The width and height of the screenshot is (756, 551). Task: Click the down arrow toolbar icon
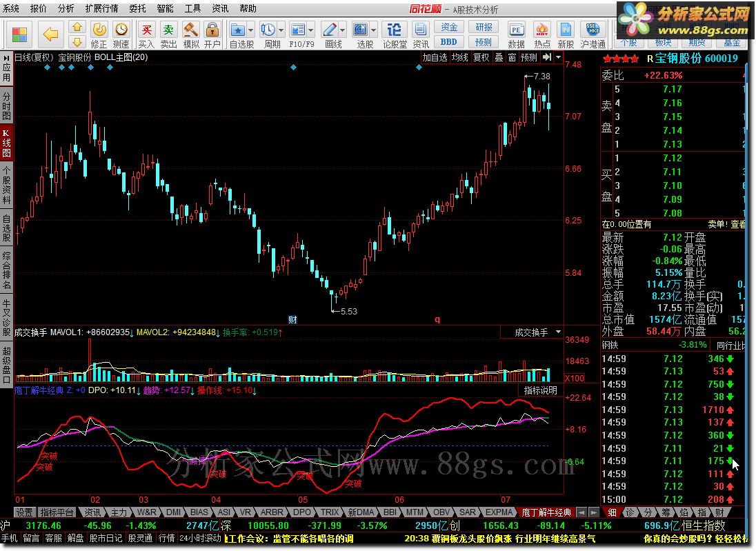tap(77, 42)
